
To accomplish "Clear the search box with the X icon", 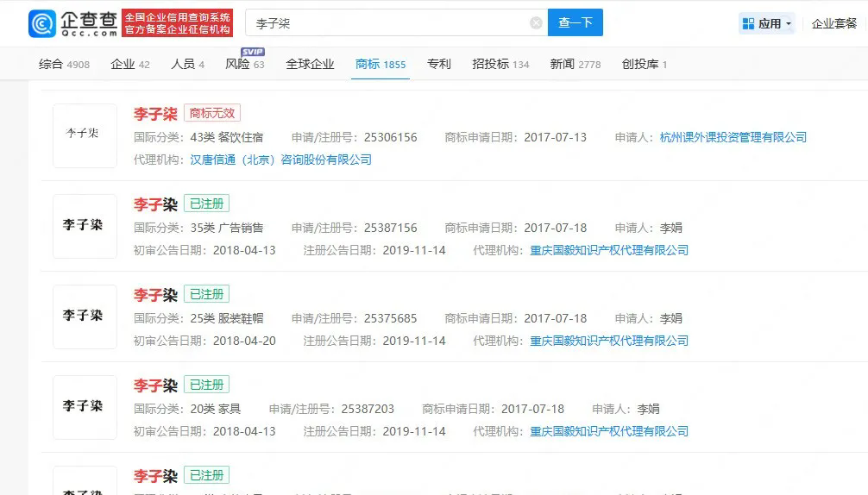I will coord(536,22).
